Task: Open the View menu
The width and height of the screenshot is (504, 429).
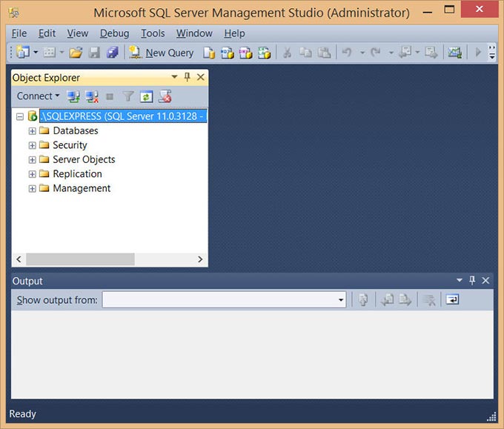Action: point(78,33)
